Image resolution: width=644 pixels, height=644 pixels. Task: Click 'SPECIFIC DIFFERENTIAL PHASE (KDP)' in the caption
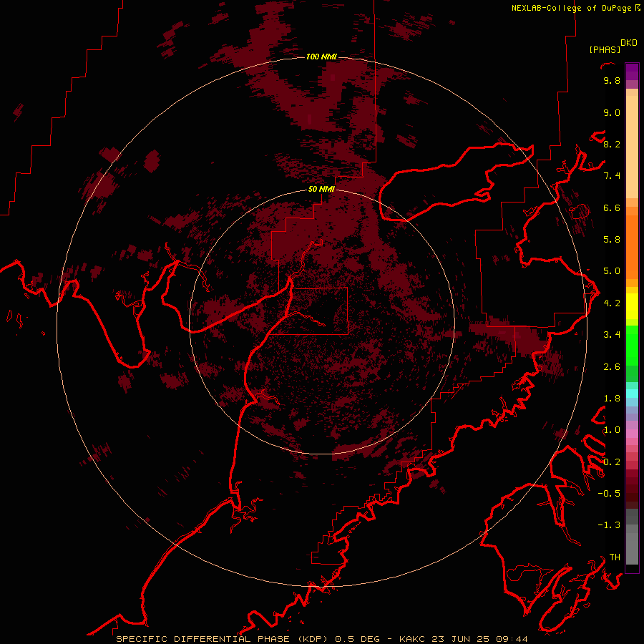point(222,639)
